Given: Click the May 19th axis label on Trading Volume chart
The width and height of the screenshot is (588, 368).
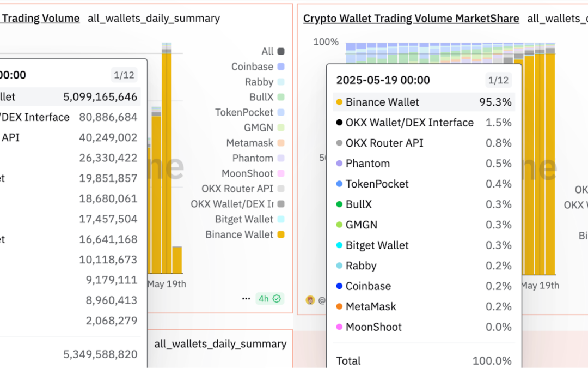Looking at the screenshot, I should 167,284.
